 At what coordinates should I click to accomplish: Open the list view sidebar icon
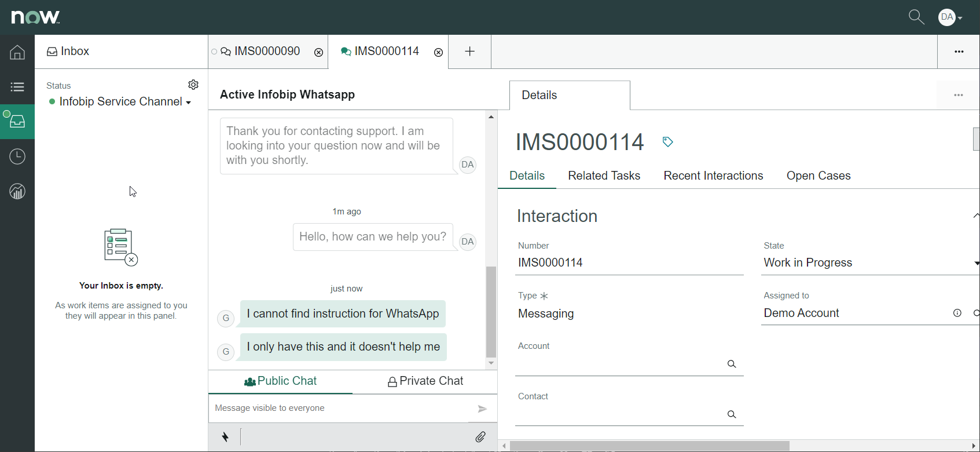pyautogui.click(x=17, y=87)
